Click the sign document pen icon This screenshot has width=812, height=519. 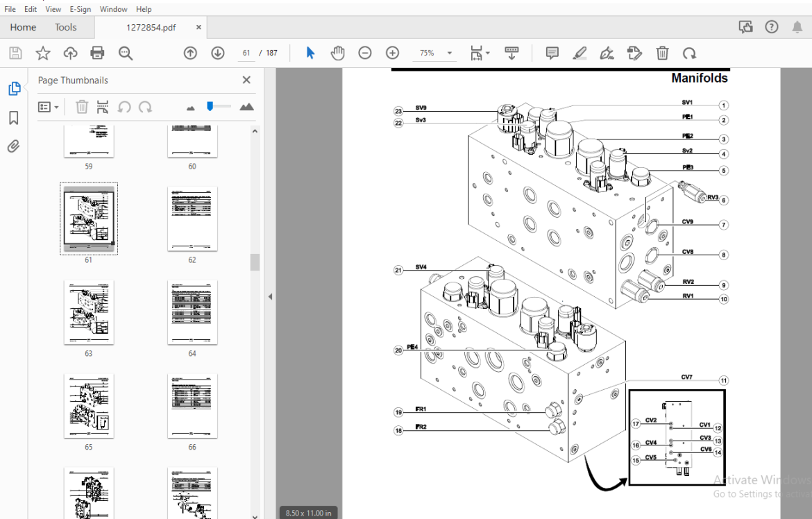click(x=607, y=53)
